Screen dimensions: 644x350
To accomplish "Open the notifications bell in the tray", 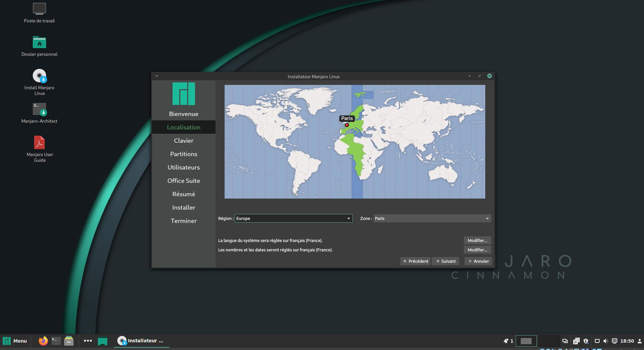I will coord(506,341).
